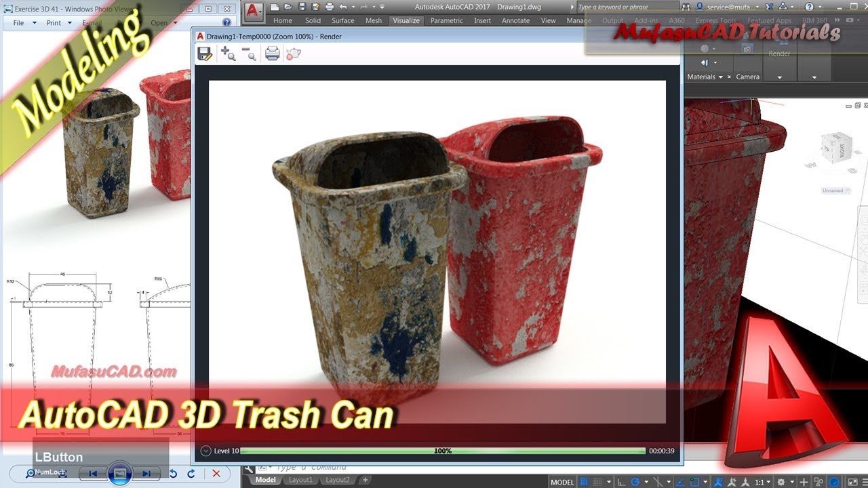Save the drawing from Quick Access toolbar
Screen dimensions: 868x488
[303, 7]
